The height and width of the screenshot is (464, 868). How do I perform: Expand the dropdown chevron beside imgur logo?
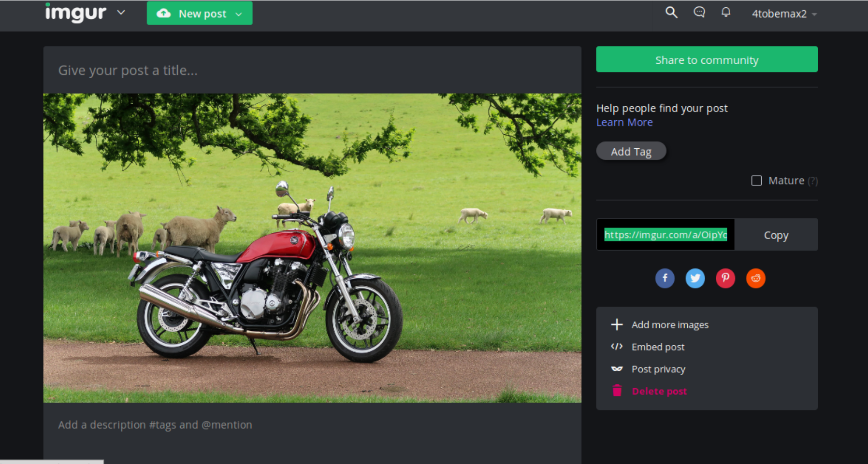121,13
